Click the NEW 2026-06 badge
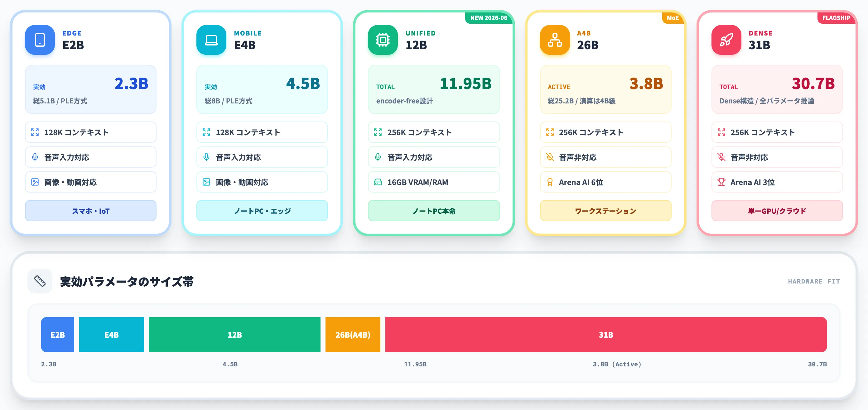This screenshot has height=410, width=868. coord(489,18)
